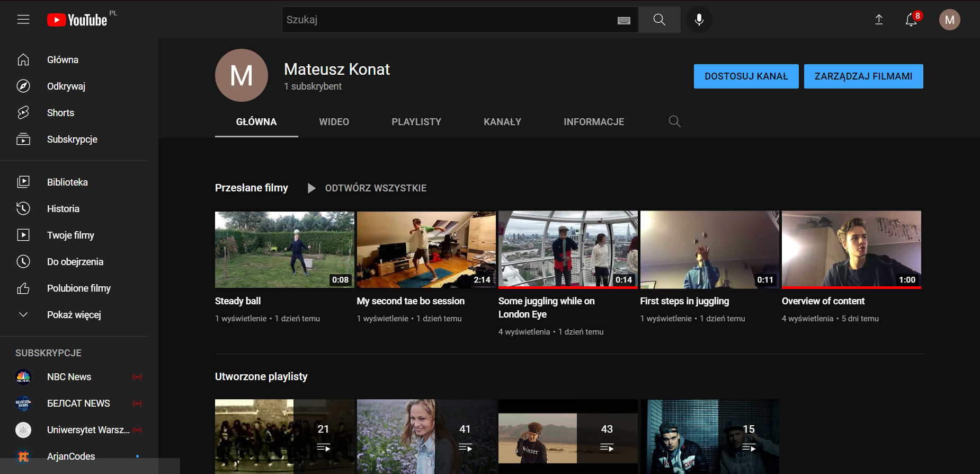
Task: Play the First steps in juggling thumbnail
Action: [710, 250]
